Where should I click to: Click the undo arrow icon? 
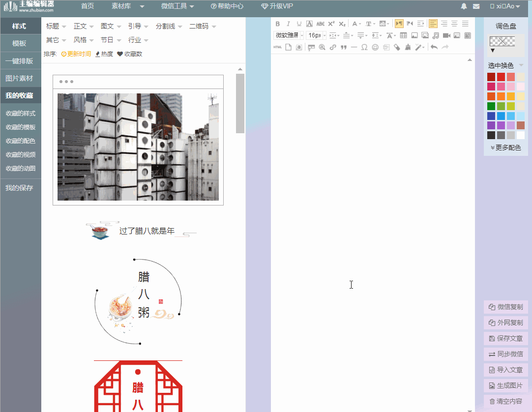[435, 47]
